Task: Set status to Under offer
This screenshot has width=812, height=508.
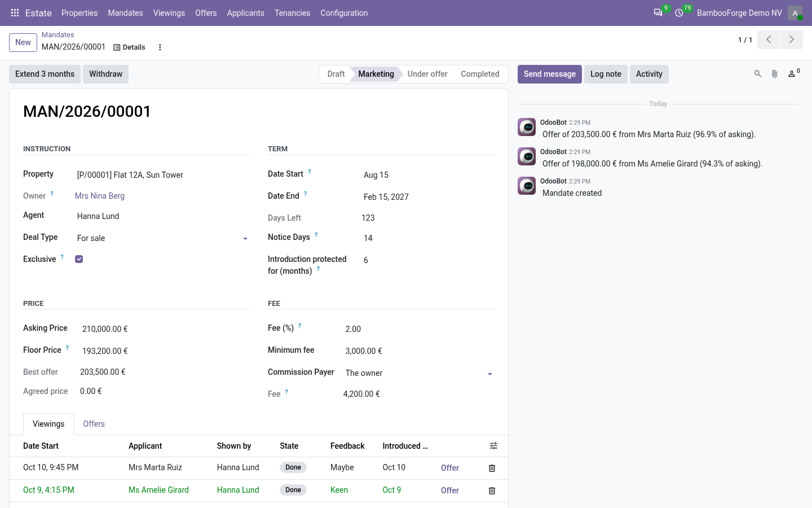Action: 427,74
